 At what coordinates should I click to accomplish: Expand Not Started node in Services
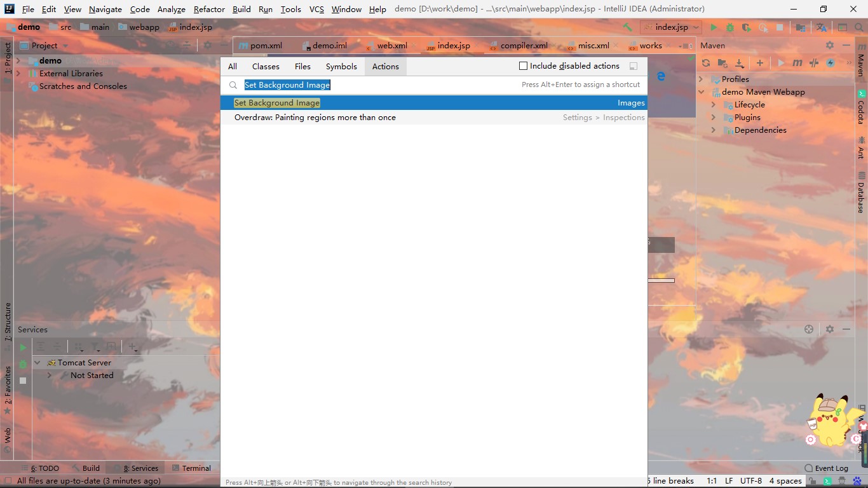coord(50,376)
